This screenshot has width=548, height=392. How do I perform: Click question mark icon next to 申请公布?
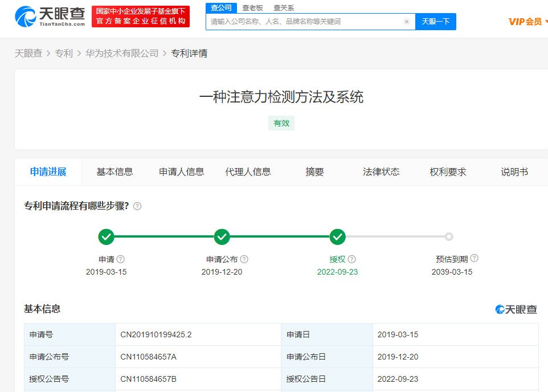click(244, 259)
